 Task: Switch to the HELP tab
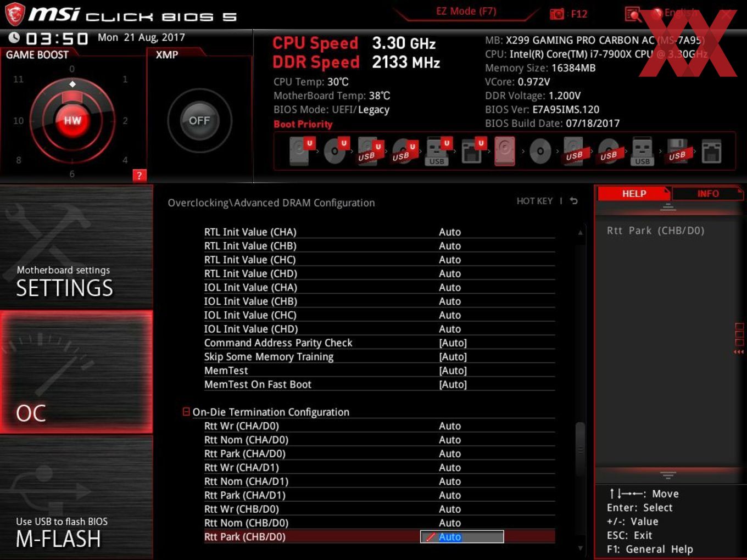pos(634,193)
